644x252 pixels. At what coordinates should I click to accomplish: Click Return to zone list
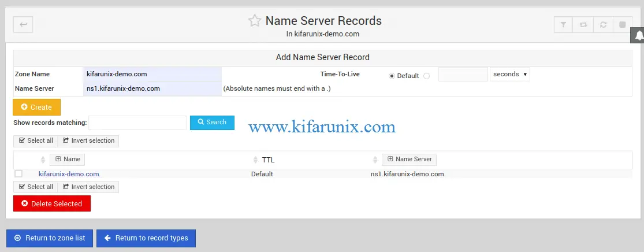tap(50, 238)
